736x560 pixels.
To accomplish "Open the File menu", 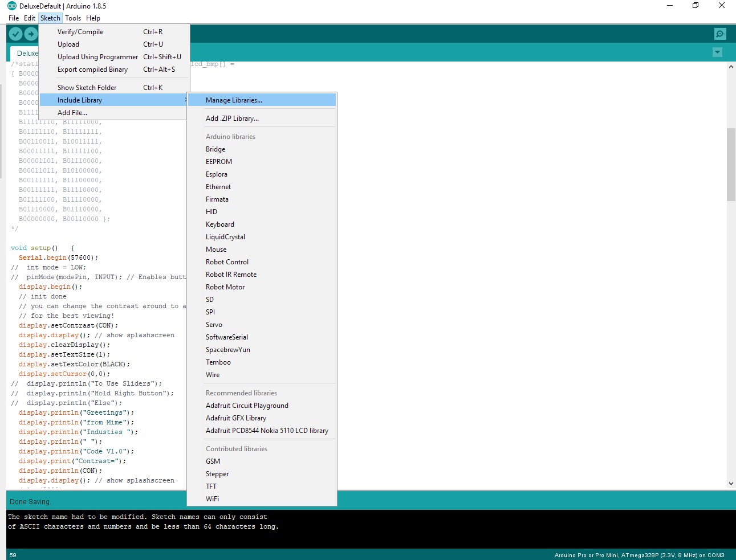I will (x=14, y=18).
